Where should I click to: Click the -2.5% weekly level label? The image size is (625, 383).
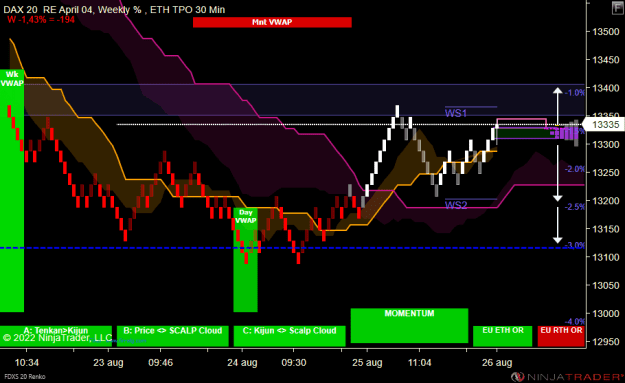(575, 206)
